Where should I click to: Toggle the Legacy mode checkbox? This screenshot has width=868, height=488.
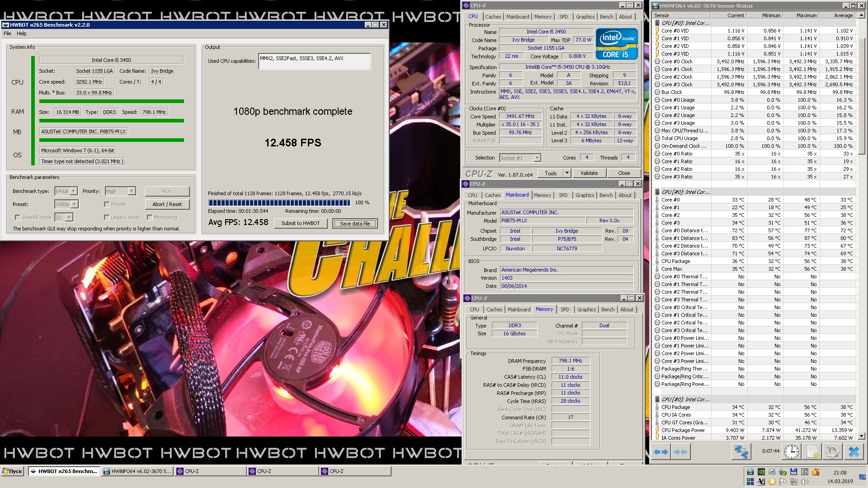click(107, 217)
